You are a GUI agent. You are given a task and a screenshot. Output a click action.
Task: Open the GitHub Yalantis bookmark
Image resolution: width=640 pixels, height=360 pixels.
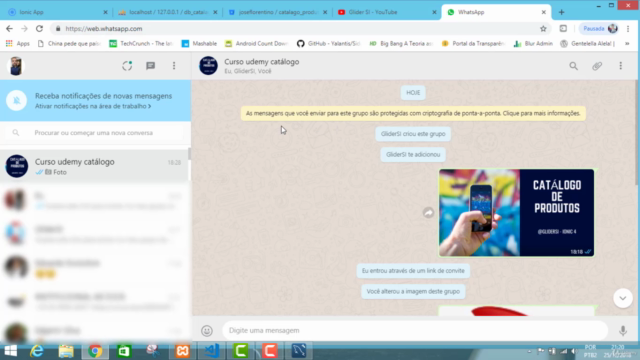[329, 44]
